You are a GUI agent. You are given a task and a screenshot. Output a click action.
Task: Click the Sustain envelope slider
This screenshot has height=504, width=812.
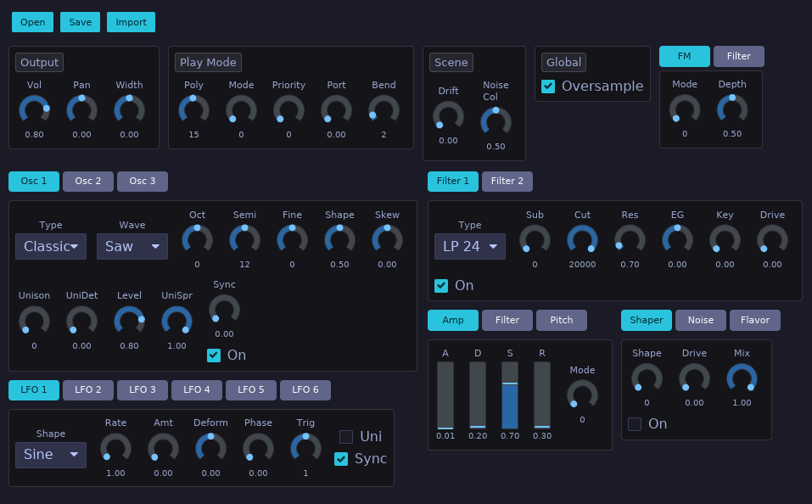point(510,395)
